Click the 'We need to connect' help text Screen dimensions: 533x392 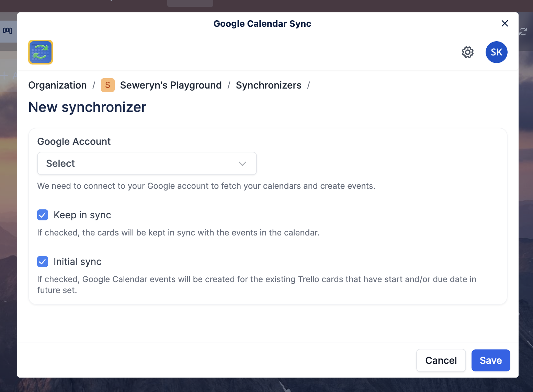tap(206, 186)
